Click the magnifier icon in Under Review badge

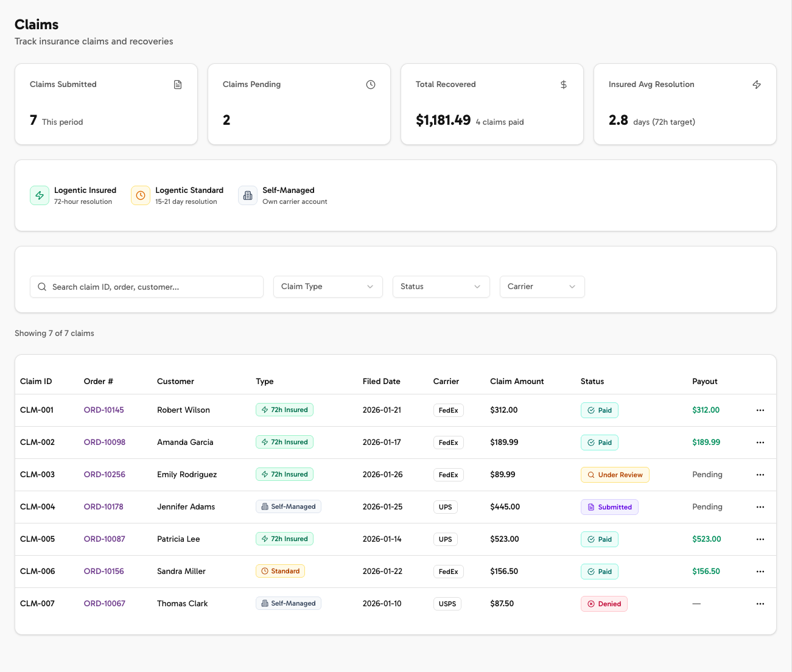coord(590,474)
